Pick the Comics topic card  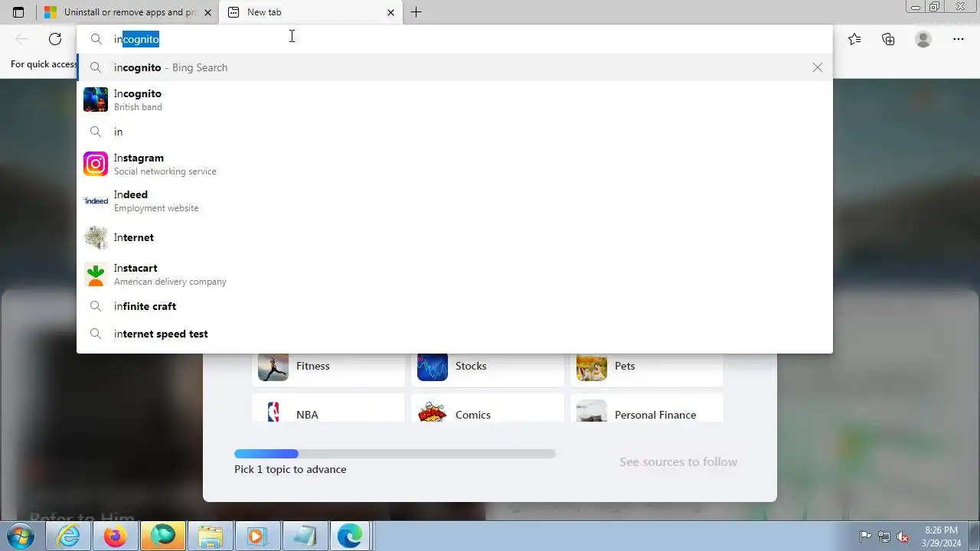(x=488, y=409)
